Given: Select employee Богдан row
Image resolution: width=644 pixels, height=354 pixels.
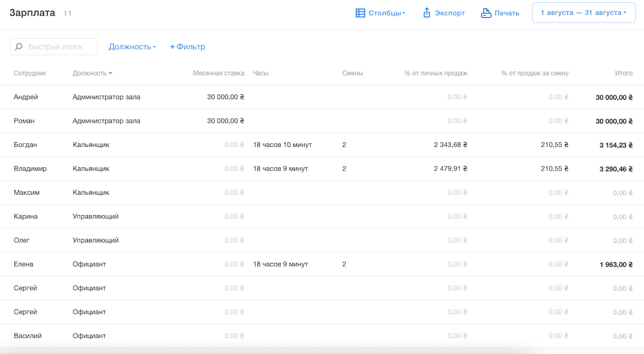Looking at the screenshot, I should pyautogui.click(x=322, y=145).
